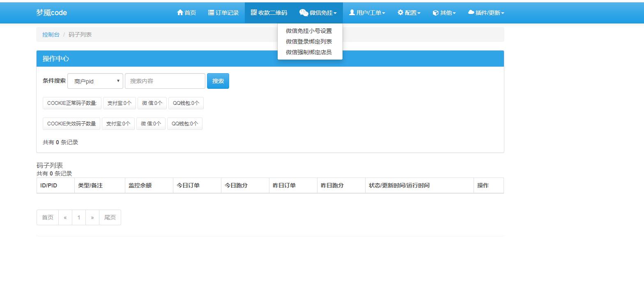Expand the 用户/工单 dropdown menu
This screenshot has height=284, width=644.
click(x=367, y=13)
